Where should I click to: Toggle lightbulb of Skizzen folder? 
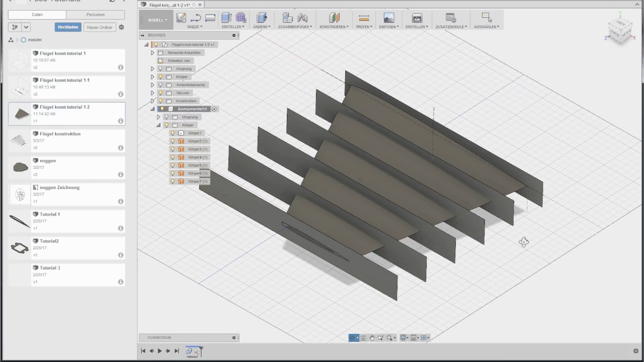160,93
